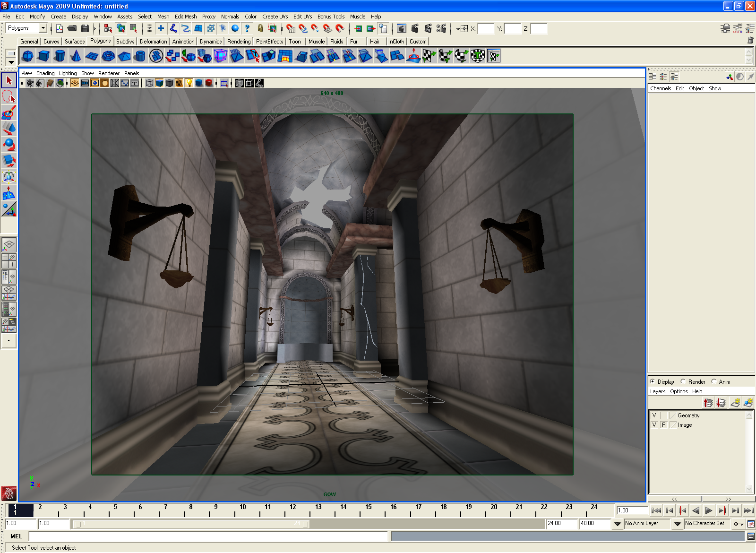Select the arrow Select Tool

click(9, 81)
